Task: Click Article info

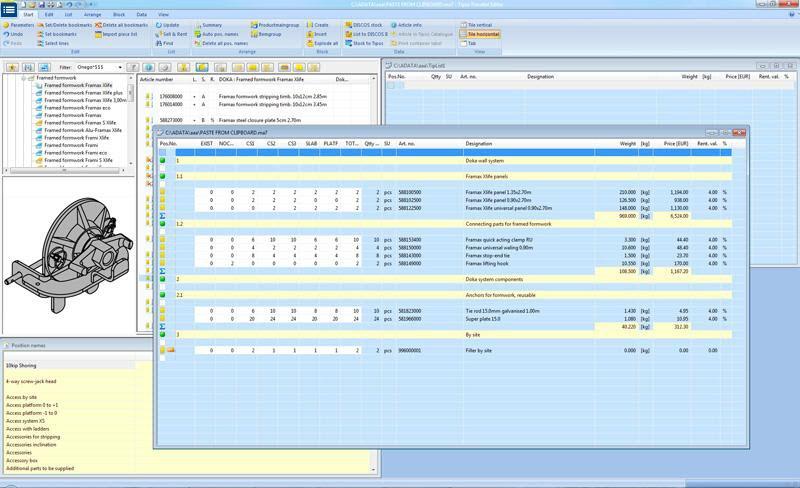Action: coord(406,25)
